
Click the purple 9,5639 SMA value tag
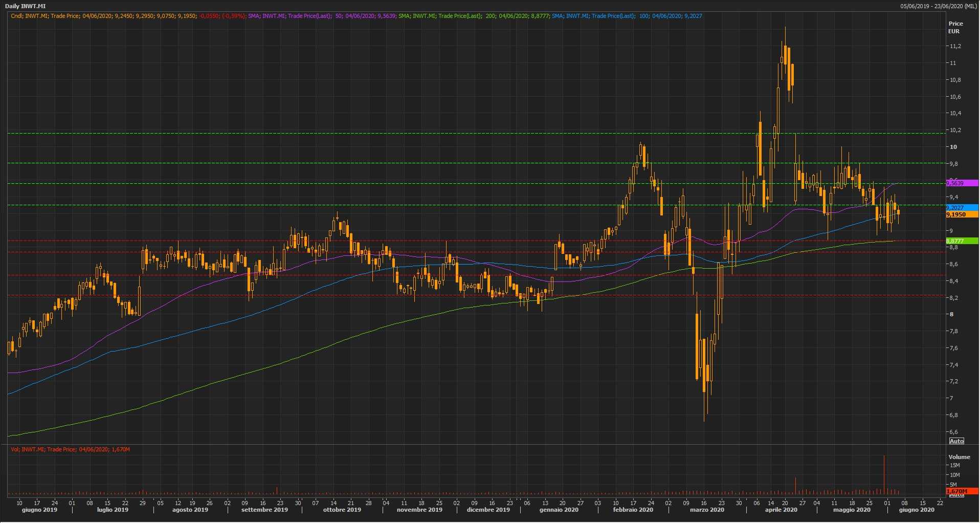click(x=961, y=183)
